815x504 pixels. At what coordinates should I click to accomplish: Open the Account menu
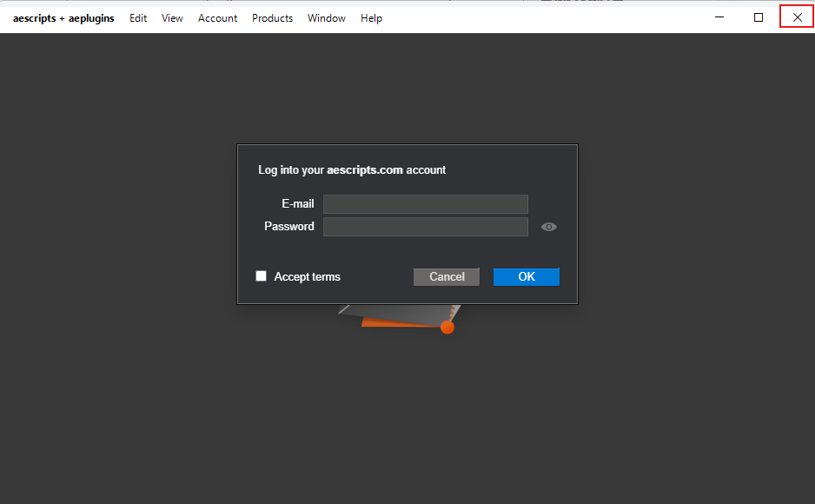[x=217, y=17]
